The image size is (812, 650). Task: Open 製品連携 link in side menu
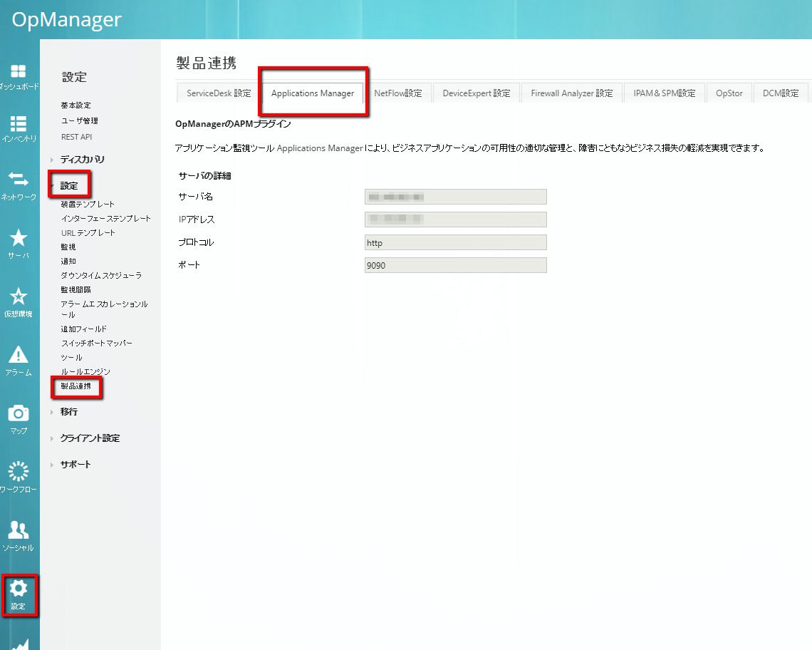tap(76, 386)
